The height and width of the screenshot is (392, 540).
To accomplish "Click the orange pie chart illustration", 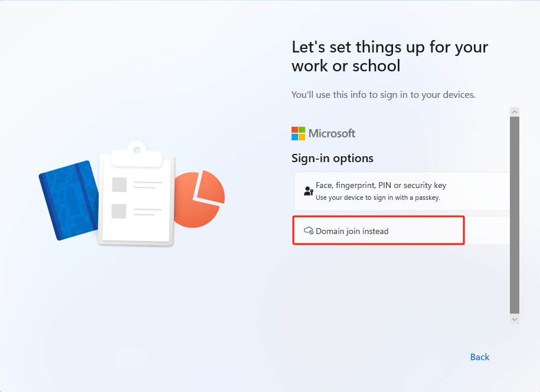I will [x=199, y=199].
